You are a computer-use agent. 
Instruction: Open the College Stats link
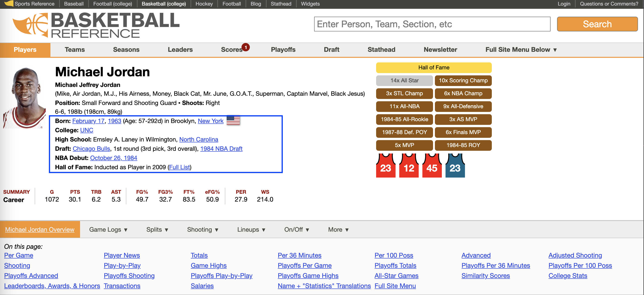pos(567,276)
